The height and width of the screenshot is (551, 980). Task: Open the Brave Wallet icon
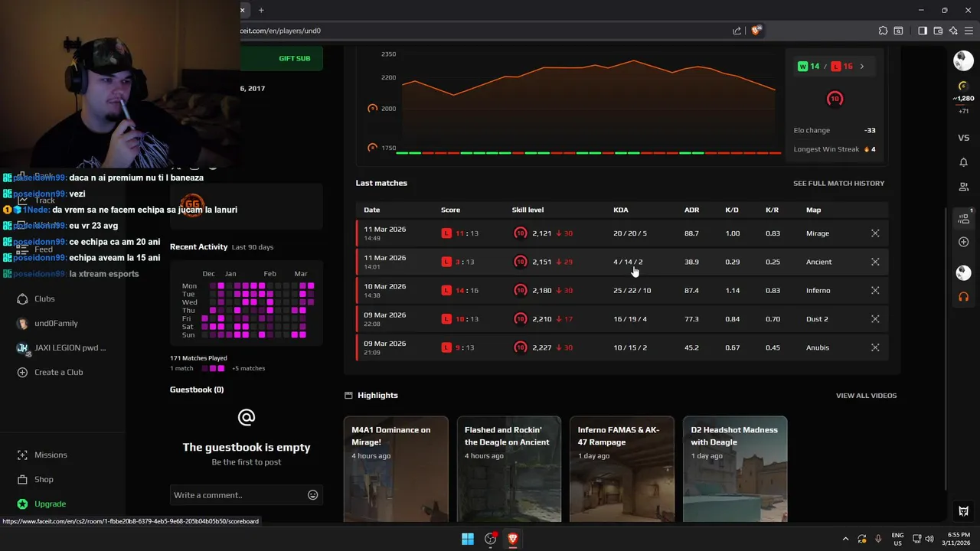tap(938, 31)
